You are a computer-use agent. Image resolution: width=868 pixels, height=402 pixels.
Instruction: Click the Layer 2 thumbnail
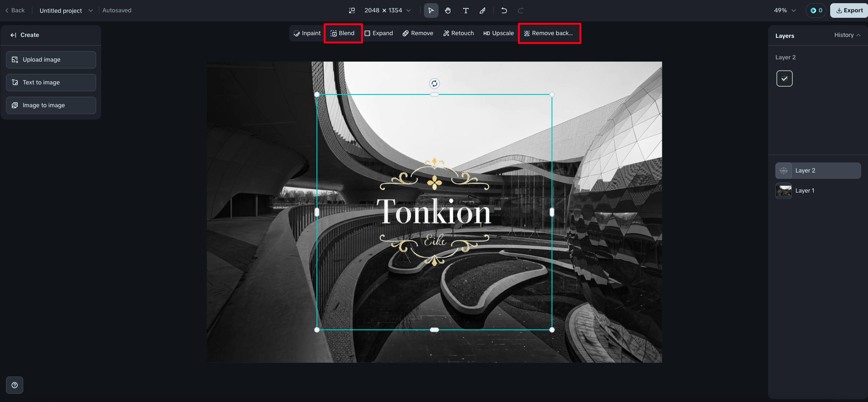click(x=784, y=171)
